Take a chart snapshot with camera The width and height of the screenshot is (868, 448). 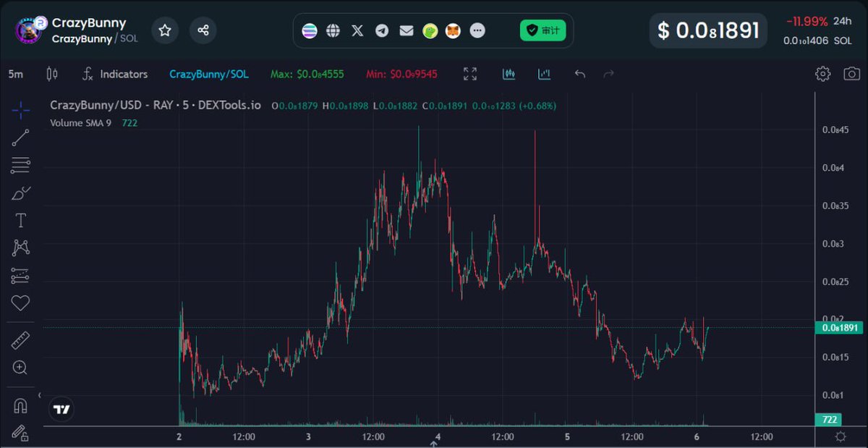tap(852, 74)
